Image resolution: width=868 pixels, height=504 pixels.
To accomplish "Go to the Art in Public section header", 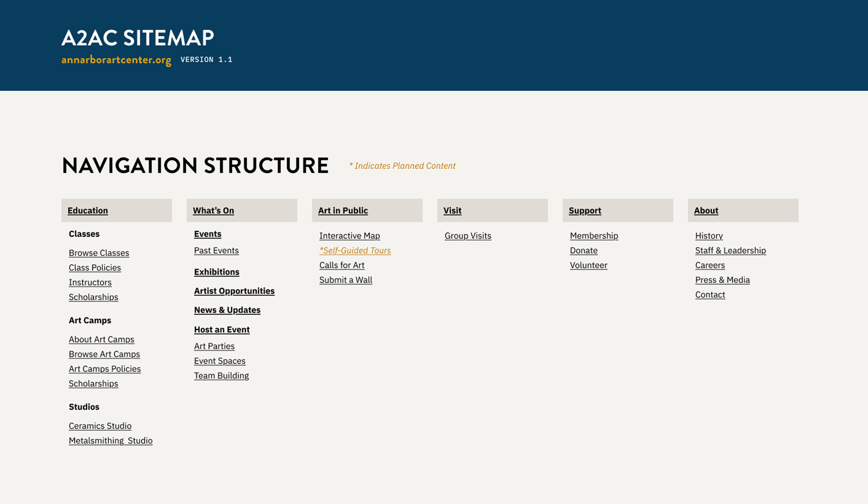I will (343, 210).
